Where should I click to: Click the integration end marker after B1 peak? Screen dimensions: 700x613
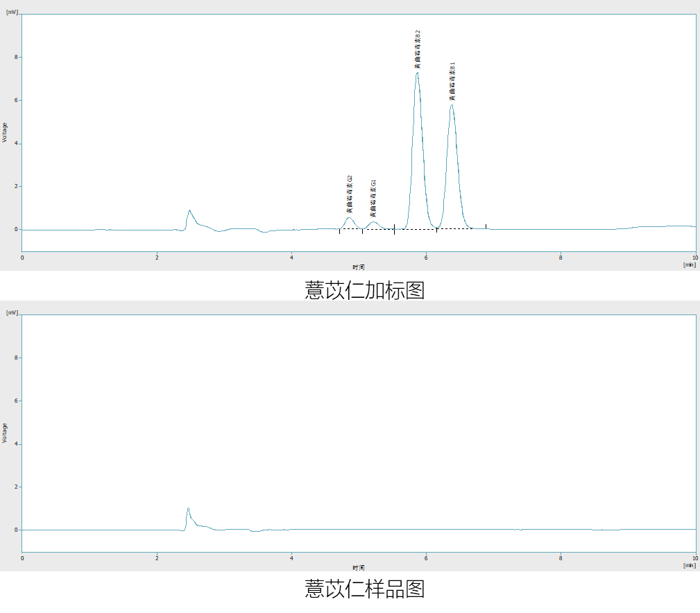(x=486, y=226)
